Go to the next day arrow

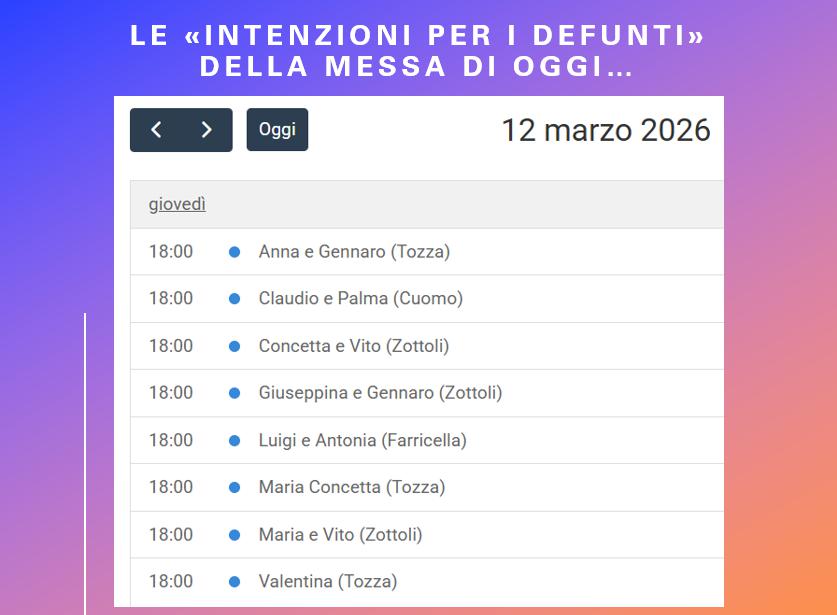207,130
